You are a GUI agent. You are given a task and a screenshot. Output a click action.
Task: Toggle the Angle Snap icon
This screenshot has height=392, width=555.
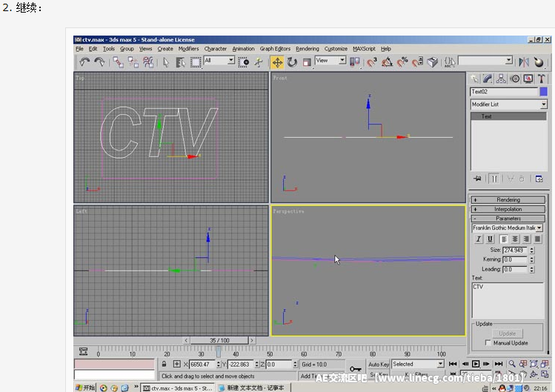387,62
